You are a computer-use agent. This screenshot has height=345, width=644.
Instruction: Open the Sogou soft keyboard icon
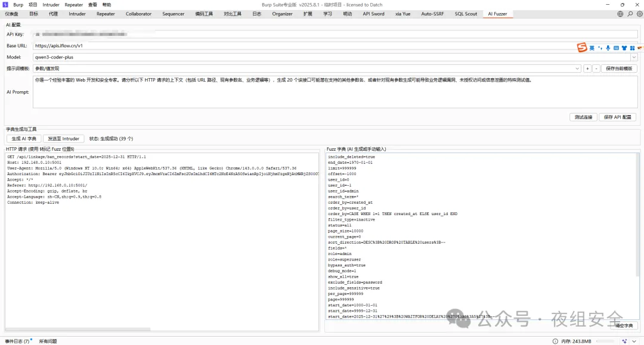click(x=616, y=48)
